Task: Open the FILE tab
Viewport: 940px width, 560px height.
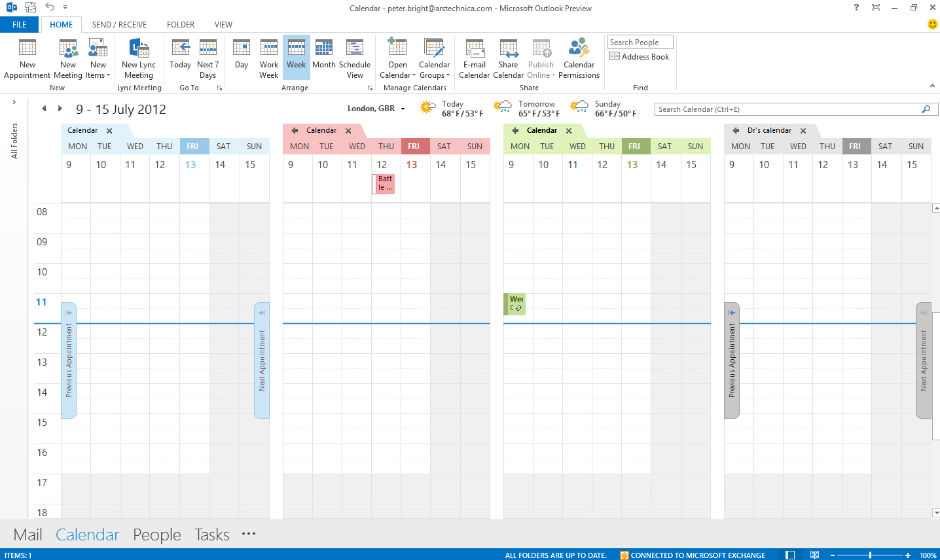Action: click(20, 25)
